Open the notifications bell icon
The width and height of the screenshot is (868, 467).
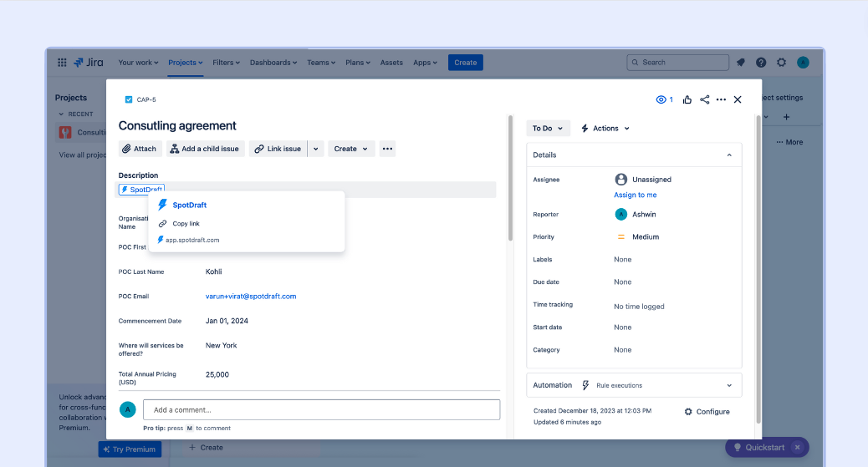[741, 63]
